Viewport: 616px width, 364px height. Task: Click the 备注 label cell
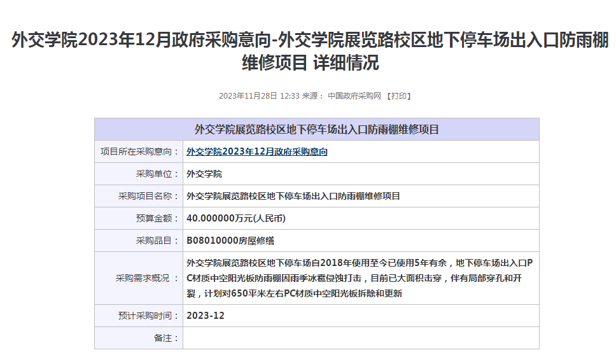click(166, 338)
